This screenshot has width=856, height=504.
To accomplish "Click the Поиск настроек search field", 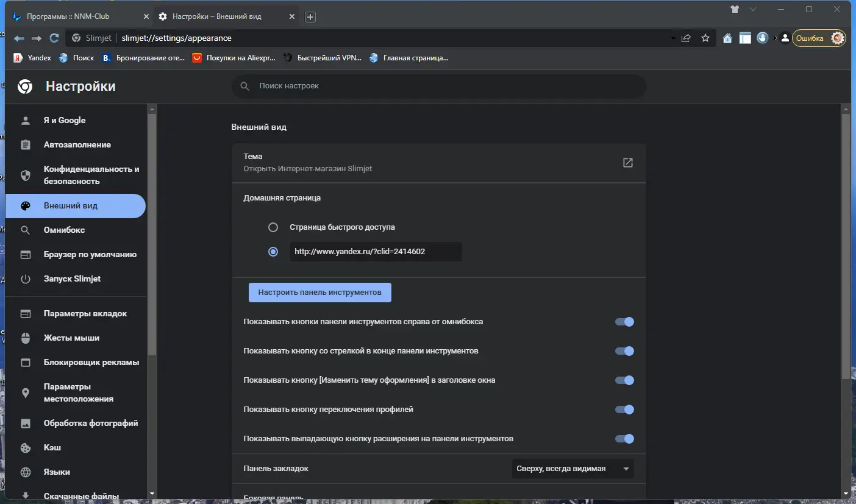I will [439, 86].
